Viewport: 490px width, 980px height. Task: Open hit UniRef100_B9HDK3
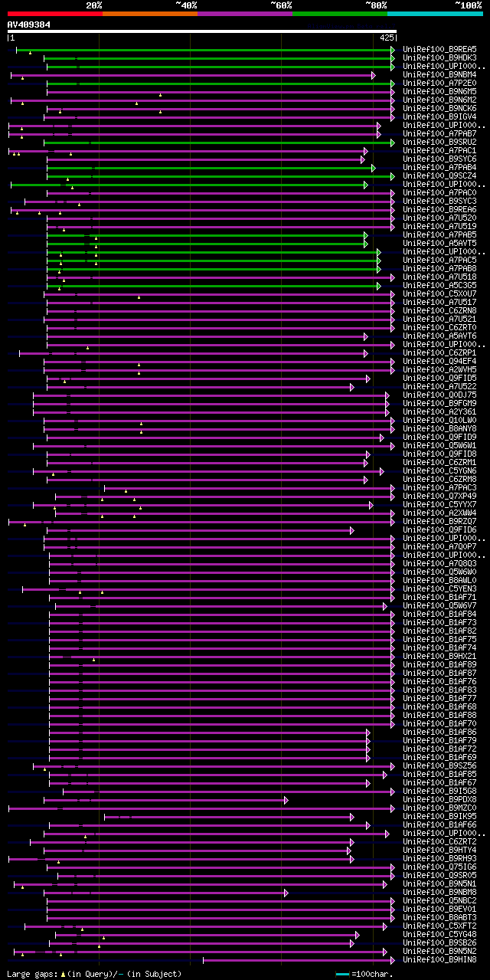coord(439,57)
